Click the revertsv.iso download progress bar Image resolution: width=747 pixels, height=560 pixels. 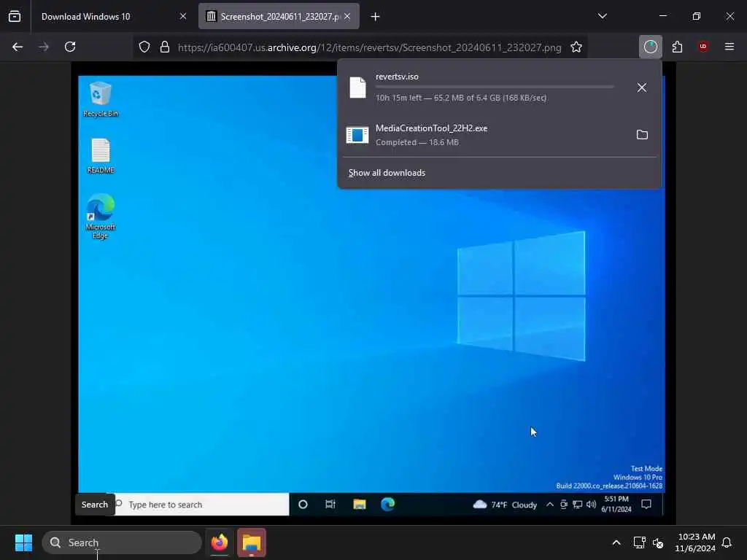495,87
